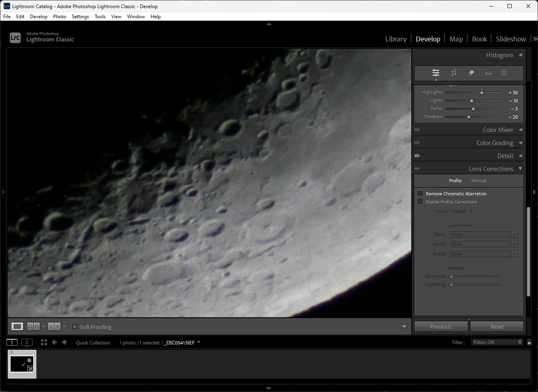Click the Highlights tone curve slider
This screenshot has width=538, height=392.
point(474,93)
